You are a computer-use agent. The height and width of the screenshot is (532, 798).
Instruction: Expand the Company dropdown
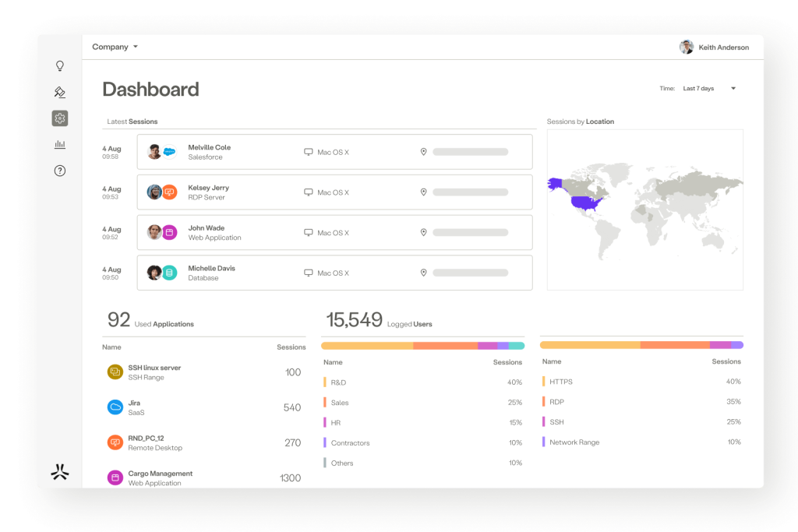115,47
